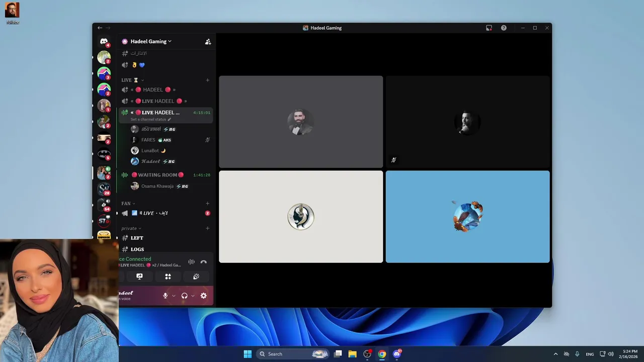
Task: Select the blue participant tile
Action: pos(467,217)
